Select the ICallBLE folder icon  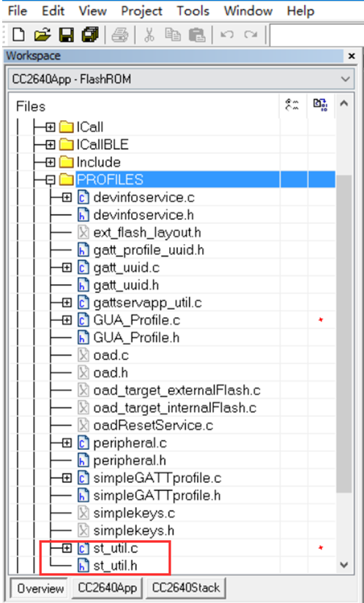67,144
